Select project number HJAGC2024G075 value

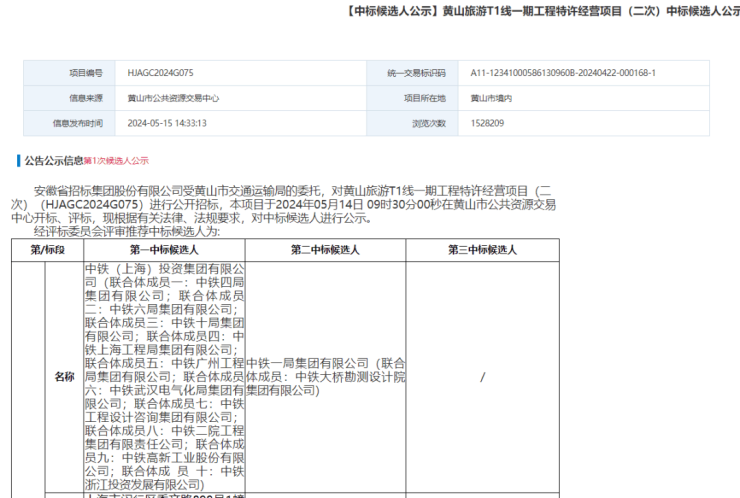pos(159,73)
